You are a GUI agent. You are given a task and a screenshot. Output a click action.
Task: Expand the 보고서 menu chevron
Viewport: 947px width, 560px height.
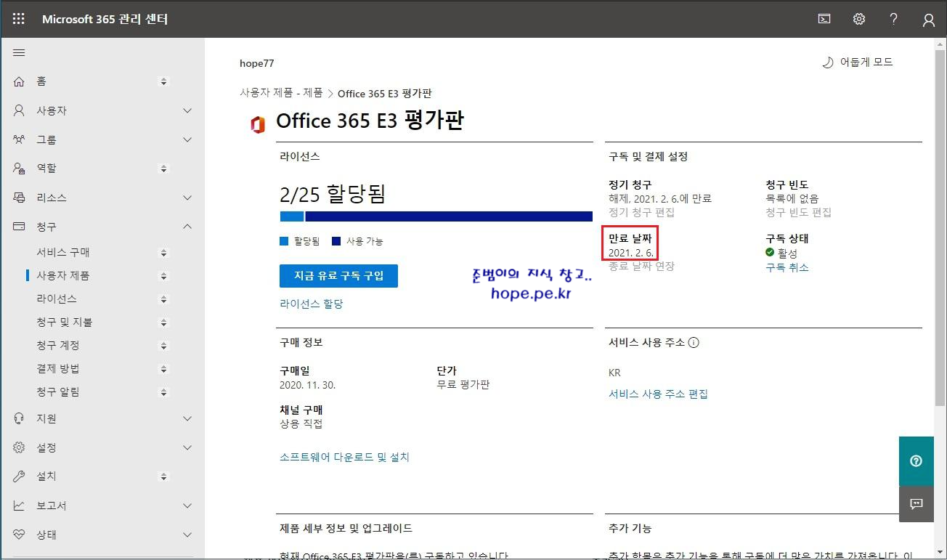point(187,506)
